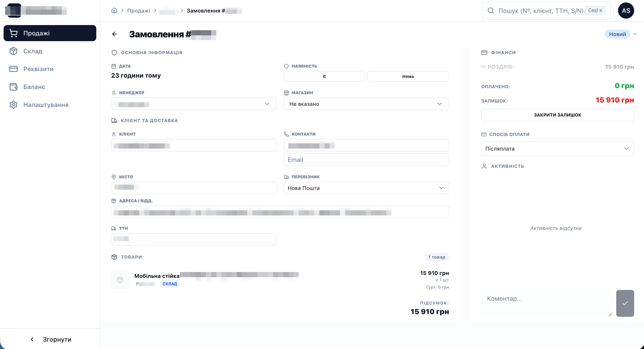The height and width of the screenshot is (349, 644).
Task: Open the Перевізник Нова Пошта dropdown
Action: pos(366,188)
